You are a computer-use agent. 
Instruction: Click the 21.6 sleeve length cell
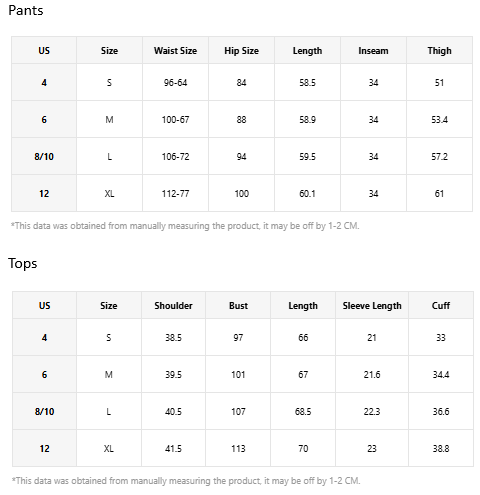click(372, 374)
